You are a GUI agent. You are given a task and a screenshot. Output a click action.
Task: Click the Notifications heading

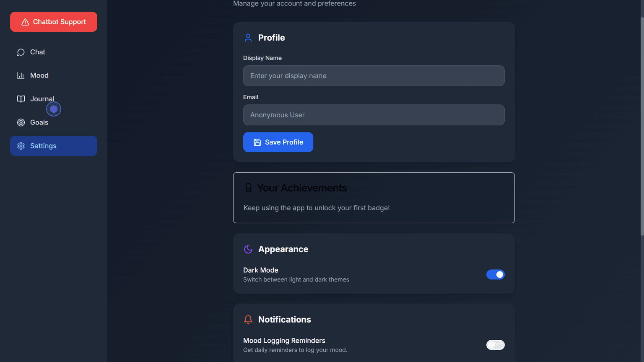tap(285, 320)
